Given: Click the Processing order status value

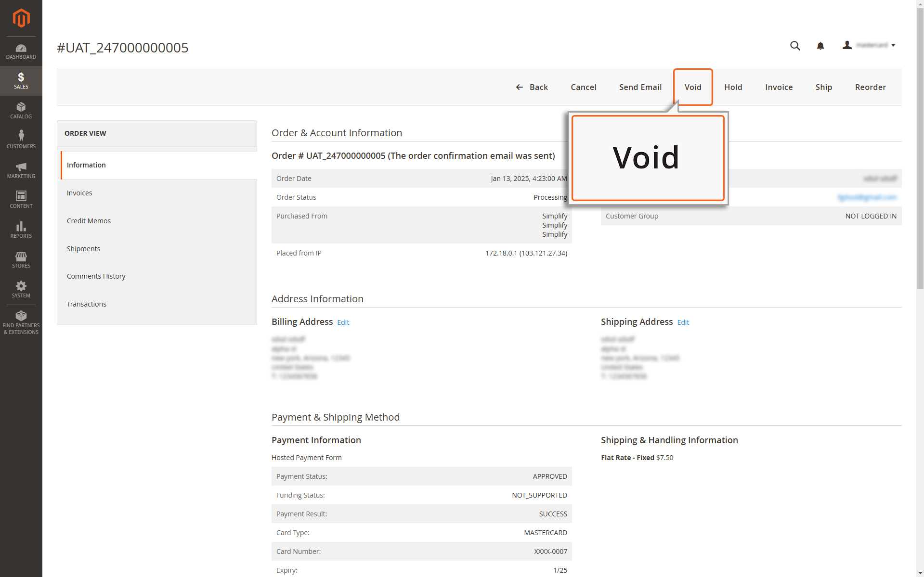Looking at the screenshot, I should pyautogui.click(x=550, y=197).
